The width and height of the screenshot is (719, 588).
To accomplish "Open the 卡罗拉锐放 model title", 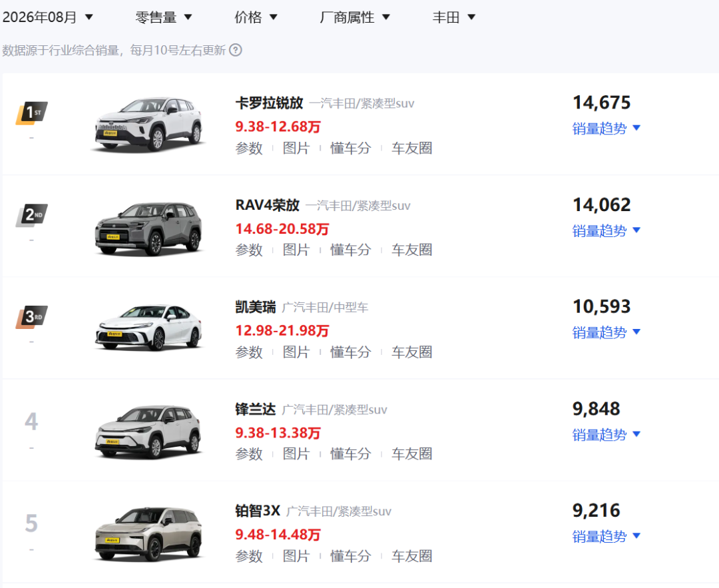I will (x=269, y=103).
